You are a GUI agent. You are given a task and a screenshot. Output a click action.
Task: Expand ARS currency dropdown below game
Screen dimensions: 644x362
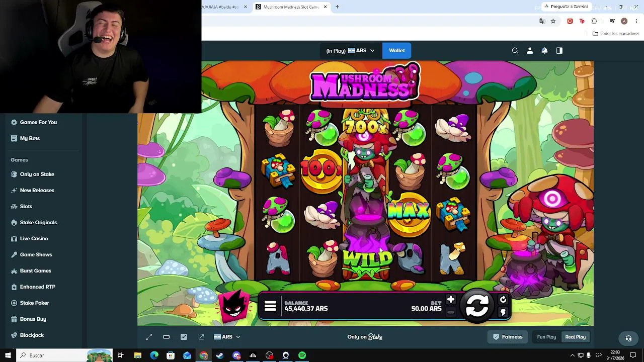(227, 337)
